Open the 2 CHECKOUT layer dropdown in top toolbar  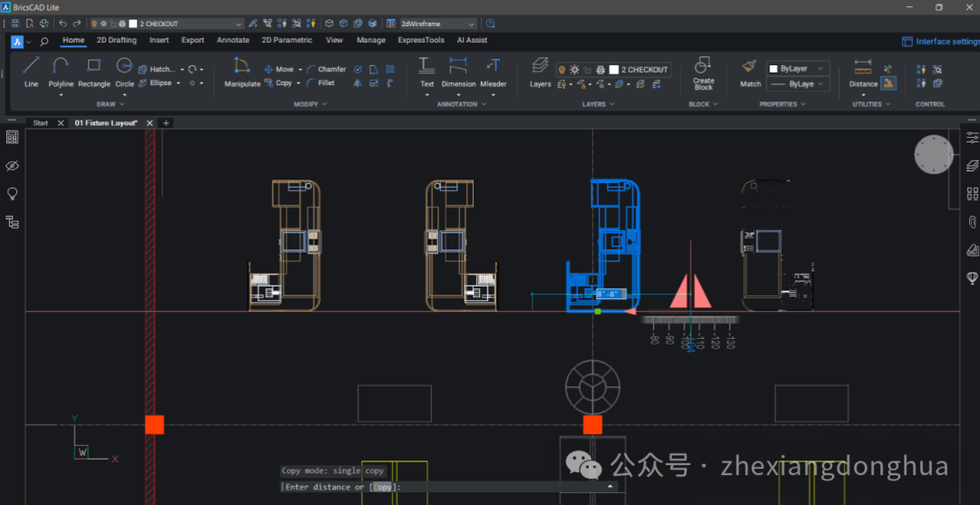[166, 24]
